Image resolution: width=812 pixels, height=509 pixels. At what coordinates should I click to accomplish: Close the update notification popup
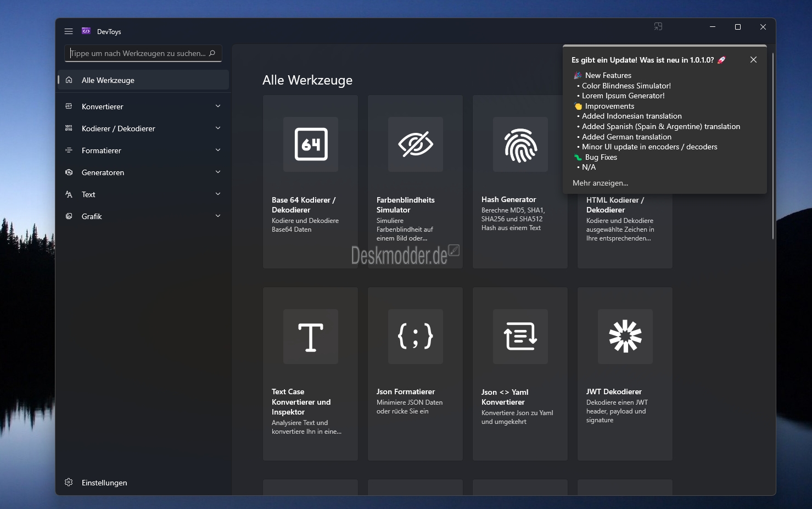point(753,60)
